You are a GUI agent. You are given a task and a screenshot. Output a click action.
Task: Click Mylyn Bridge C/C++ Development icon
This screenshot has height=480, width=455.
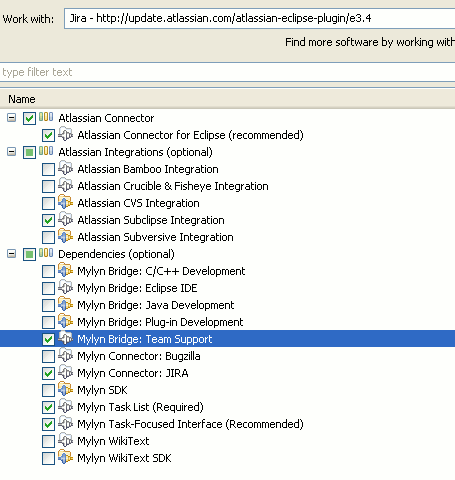pos(66,270)
